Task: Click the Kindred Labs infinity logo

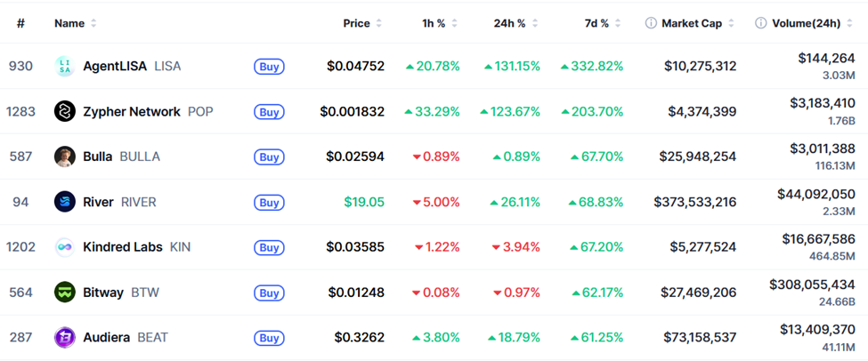Action: [64, 247]
